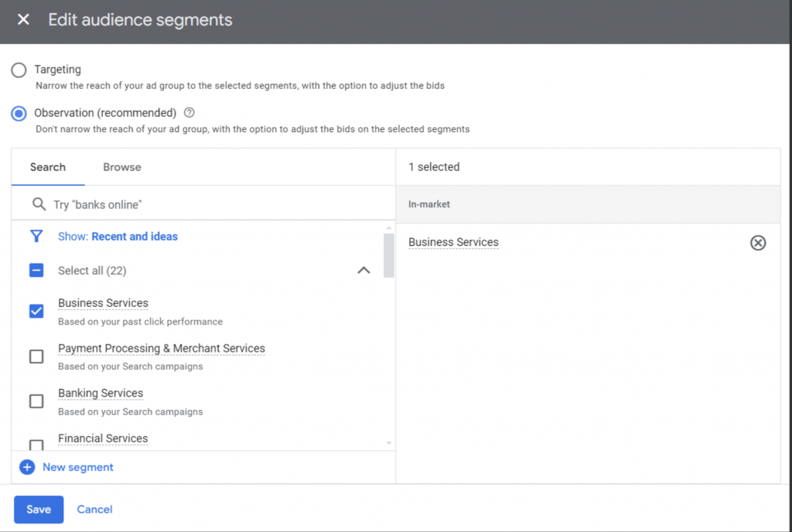Click the magnifier search icon

pyautogui.click(x=39, y=204)
